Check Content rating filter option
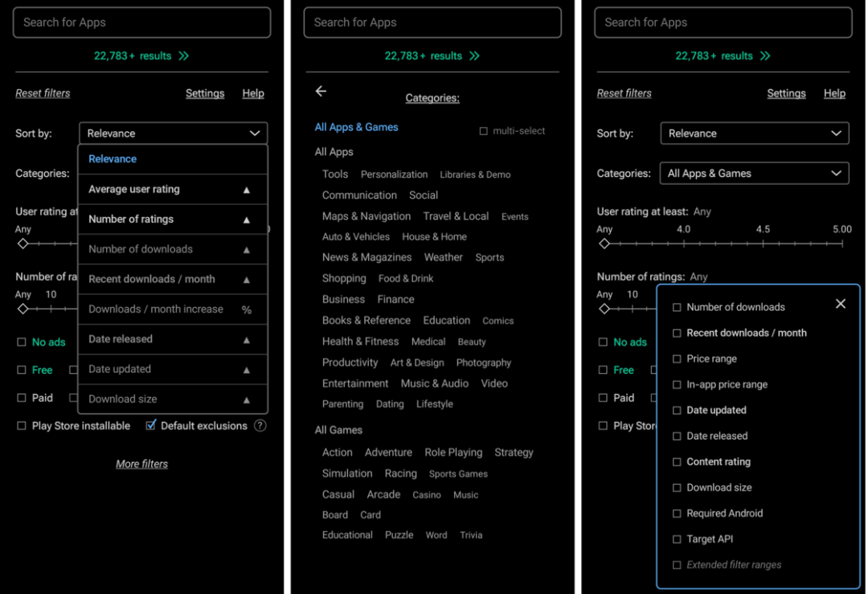 coord(677,461)
